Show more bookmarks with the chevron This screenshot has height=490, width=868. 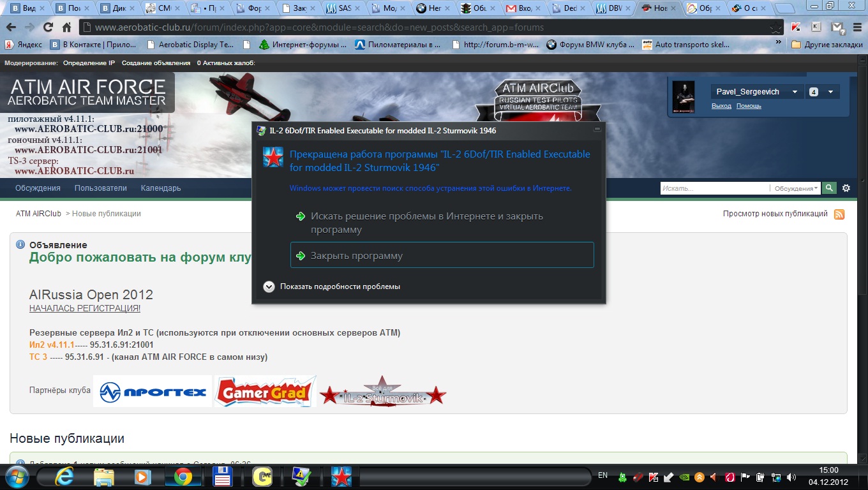click(x=778, y=42)
